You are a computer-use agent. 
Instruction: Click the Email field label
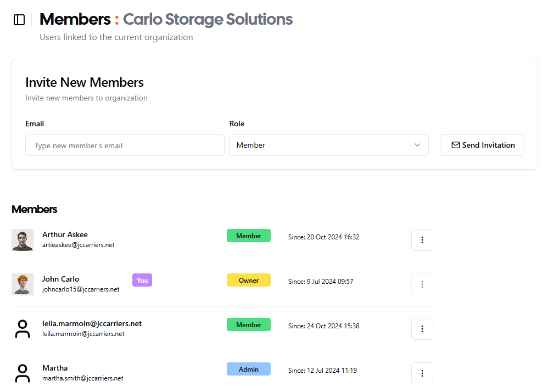35,124
